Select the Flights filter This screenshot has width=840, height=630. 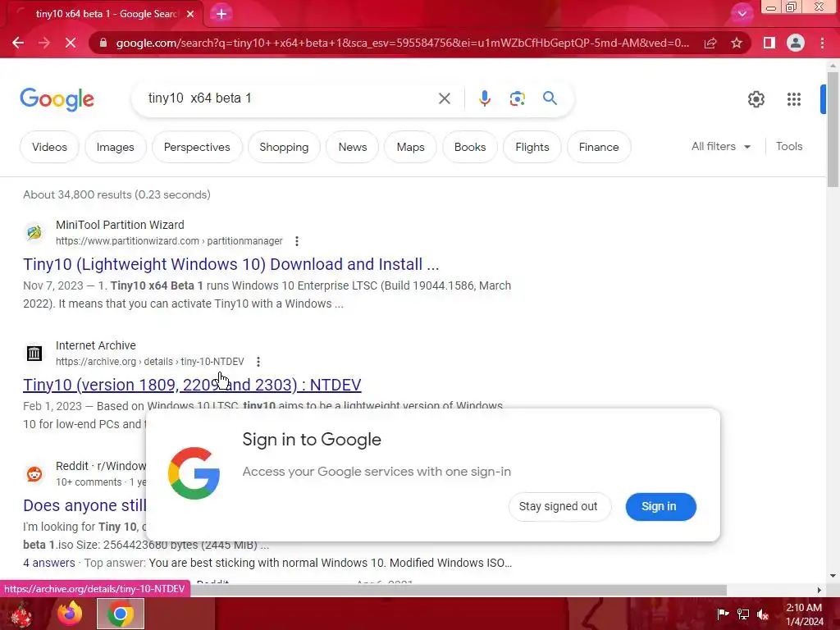tap(532, 147)
